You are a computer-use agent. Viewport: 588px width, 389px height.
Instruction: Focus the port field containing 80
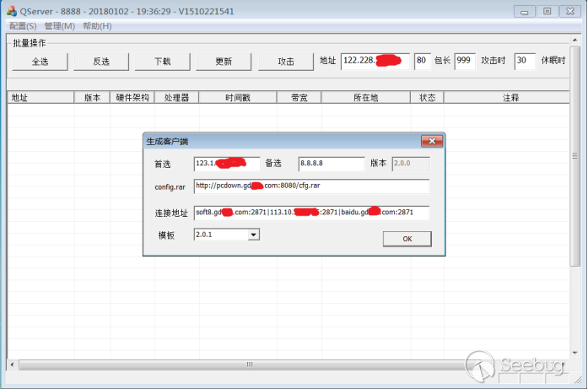(x=423, y=61)
